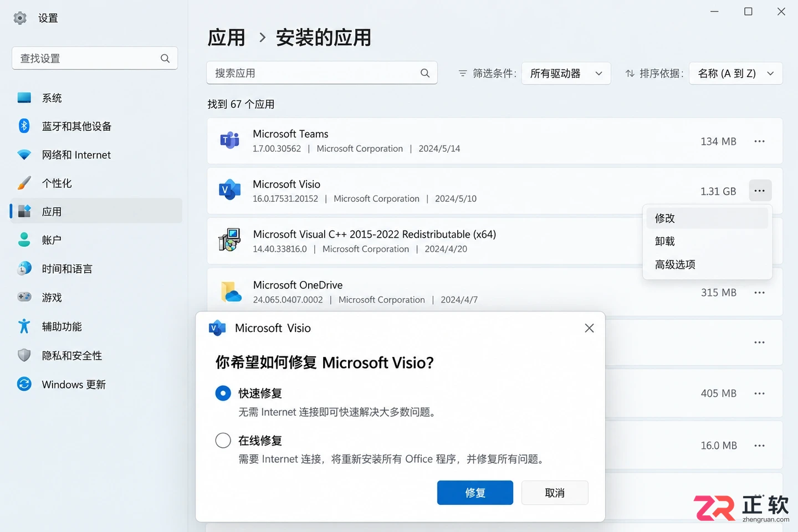Viewport: 798px width, 532px height.
Task: Click the search icon in 查找设置 box
Action: tap(165, 58)
